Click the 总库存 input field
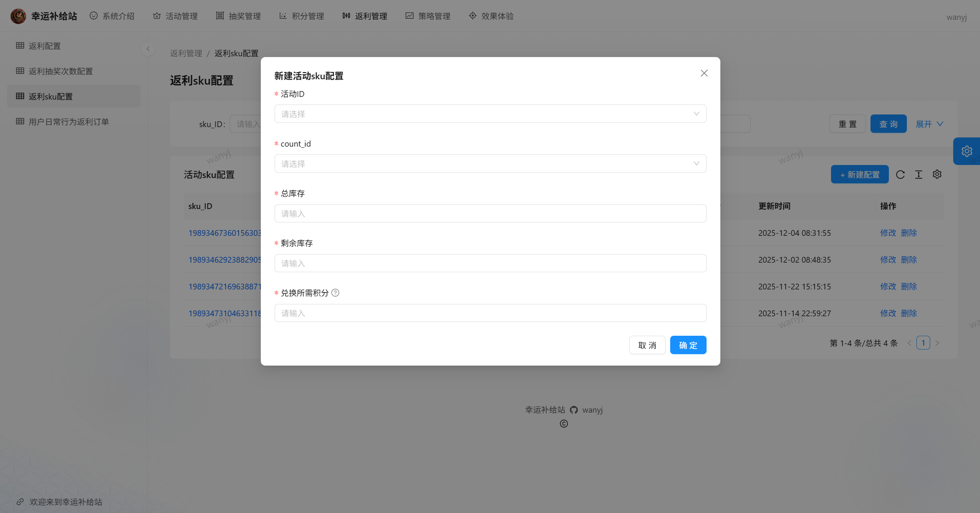Image resolution: width=980 pixels, height=513 pixels. tap(490, 214)
